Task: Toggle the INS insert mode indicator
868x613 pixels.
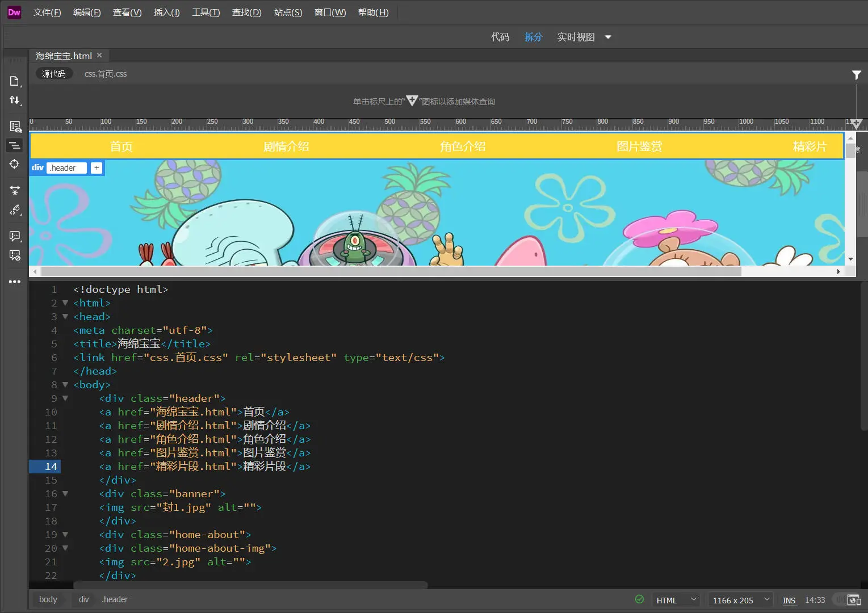Action: click(x=789, y=601)
